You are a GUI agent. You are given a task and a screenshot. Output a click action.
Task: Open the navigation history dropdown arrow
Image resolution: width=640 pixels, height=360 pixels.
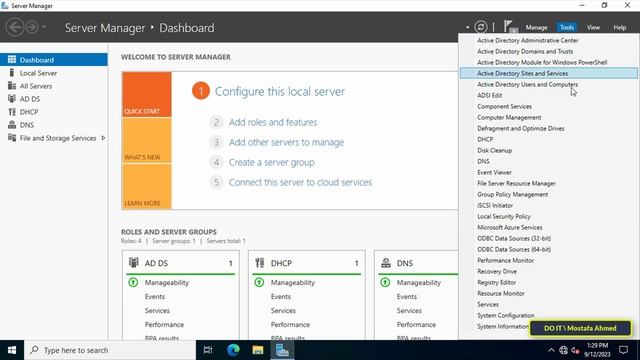tap(44, 27)
